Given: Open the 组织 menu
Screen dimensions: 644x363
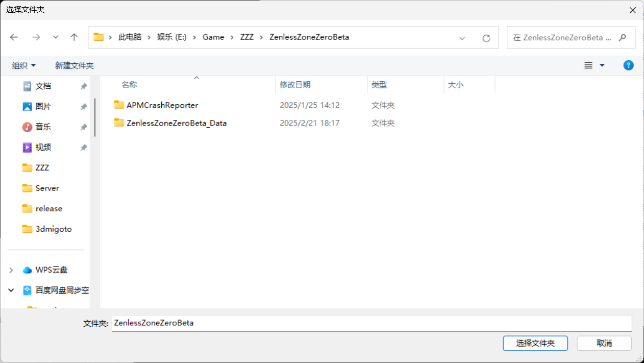Looking at the screenshot, I should 24,65.
